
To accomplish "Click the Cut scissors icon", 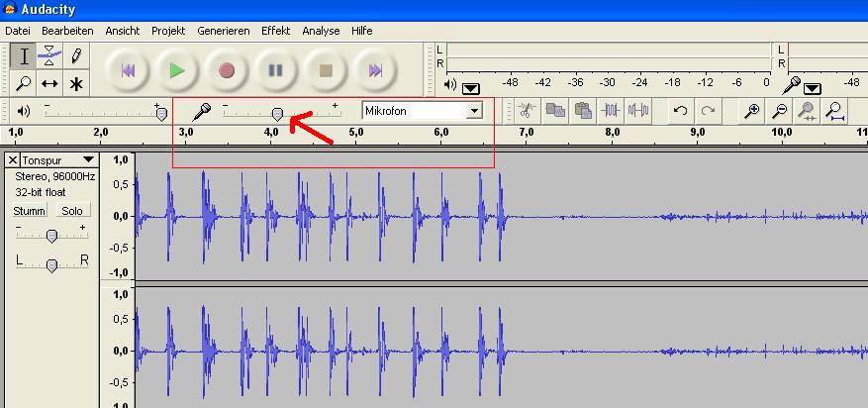I will click(x=527, y=111).
